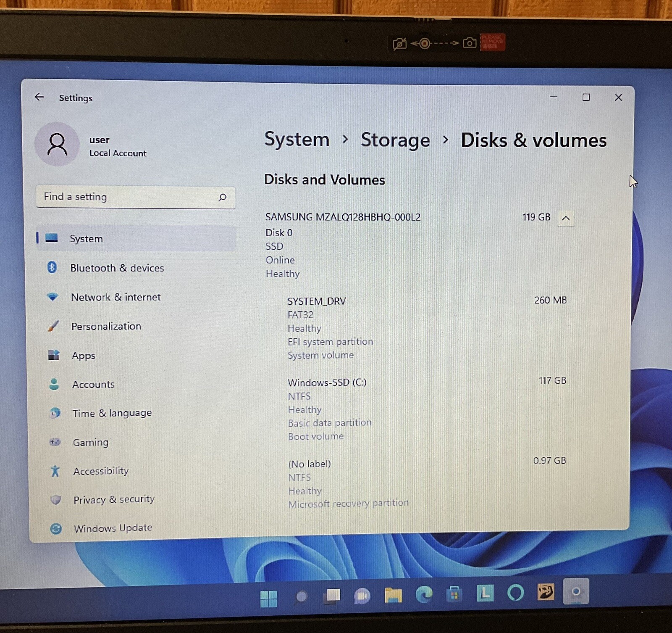Click the Privacy shield icon

tap(55, 499)
